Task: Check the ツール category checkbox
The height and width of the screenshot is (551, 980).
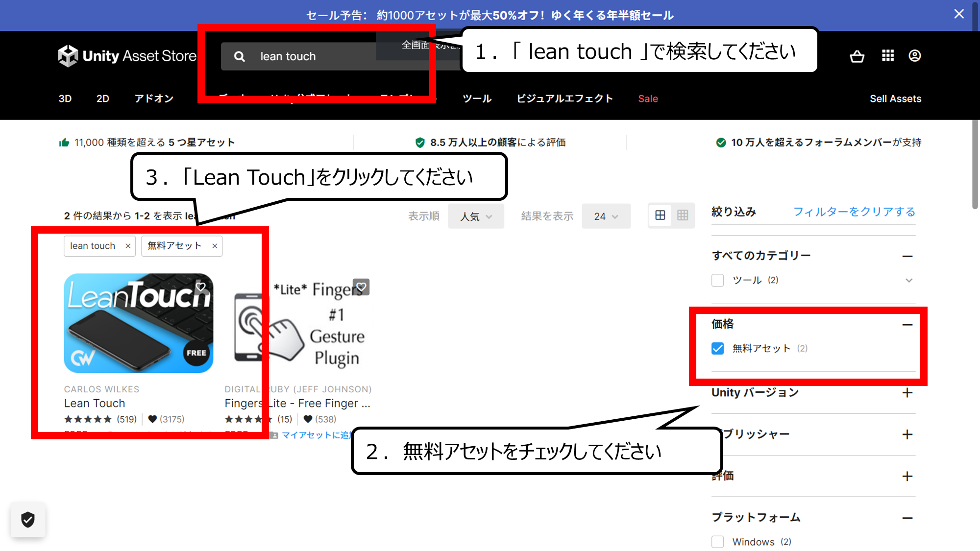Action: coord(718,280)
